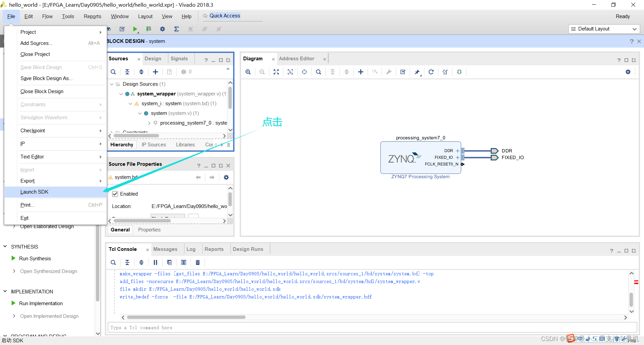Regenerate layout icon in Diagram toolbar
This screenshot has height=345, width=644.
(x=431, y=72)
